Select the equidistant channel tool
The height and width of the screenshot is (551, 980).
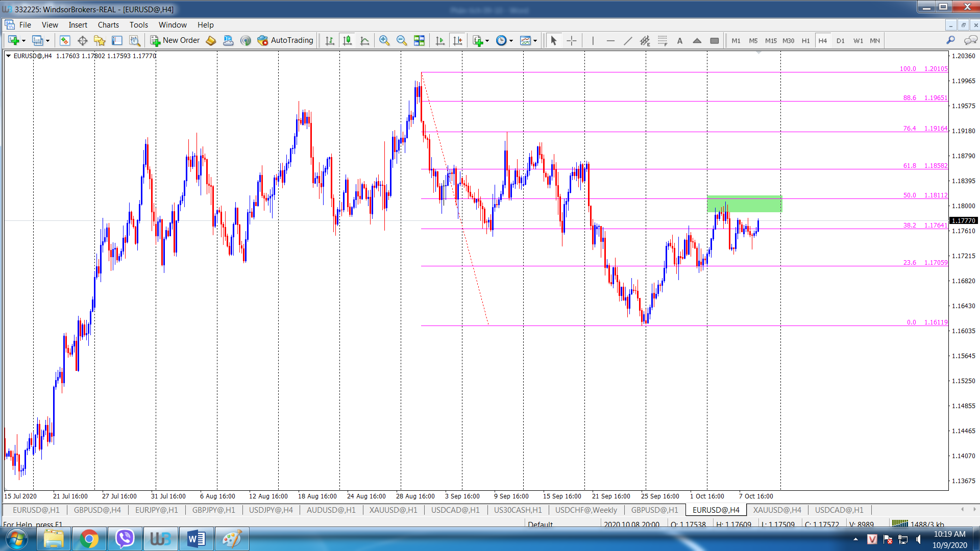[x=645, y=40]
